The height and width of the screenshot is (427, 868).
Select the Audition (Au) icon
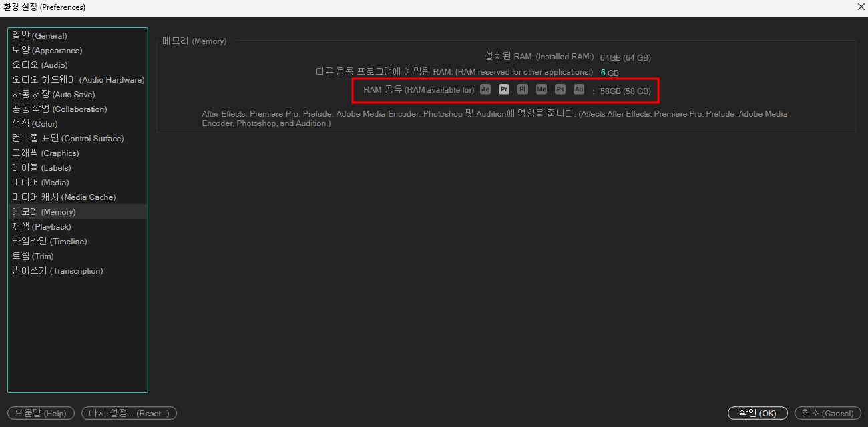click(578, 88)
